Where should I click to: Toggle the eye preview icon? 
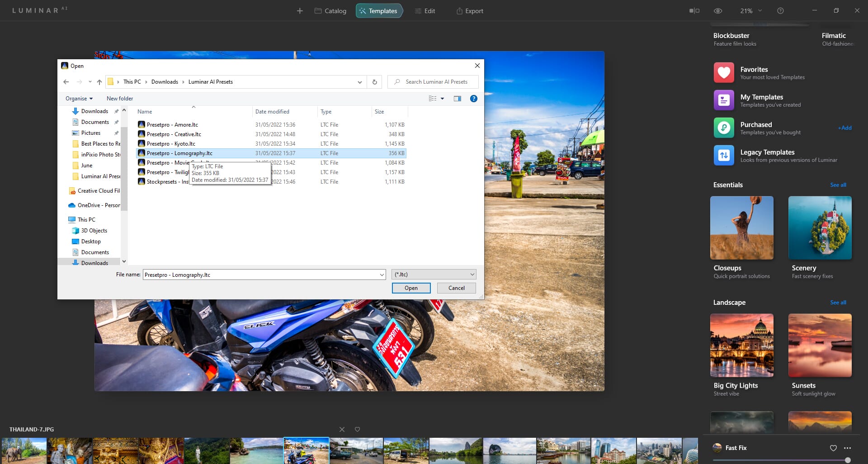coord(718,11)
